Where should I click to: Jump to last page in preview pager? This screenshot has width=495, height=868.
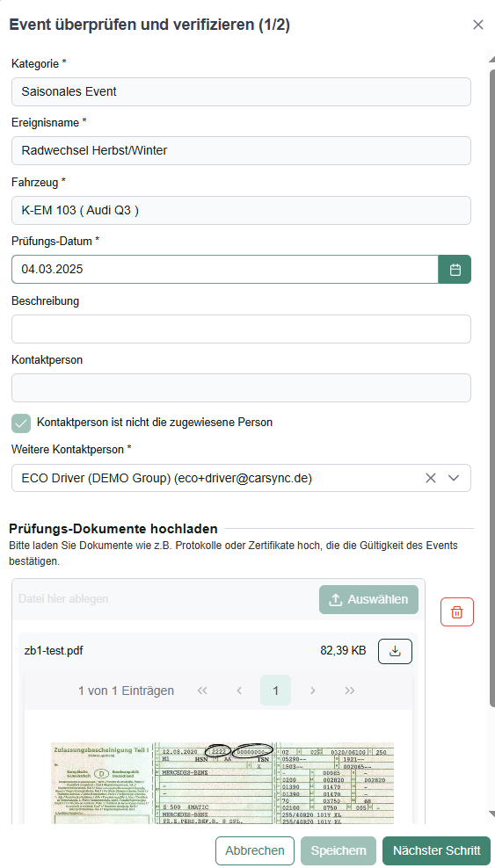click(349, 691)
